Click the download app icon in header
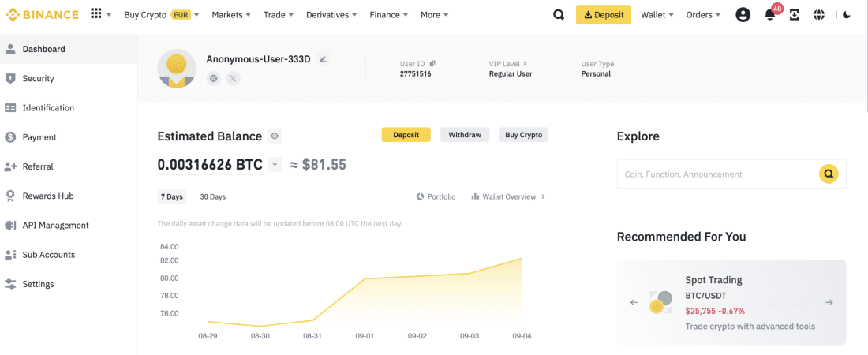This screenshot has width=868, height=355. (x=795, y=15)
